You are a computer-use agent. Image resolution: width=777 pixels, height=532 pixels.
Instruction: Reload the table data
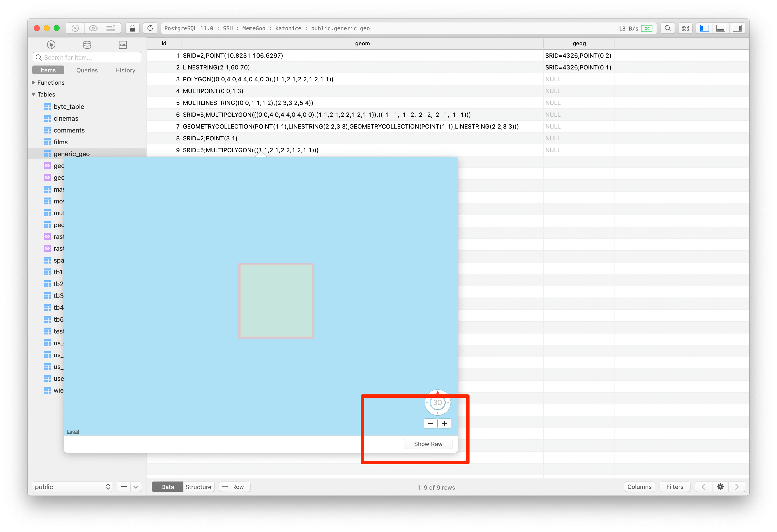click(150, 28)
